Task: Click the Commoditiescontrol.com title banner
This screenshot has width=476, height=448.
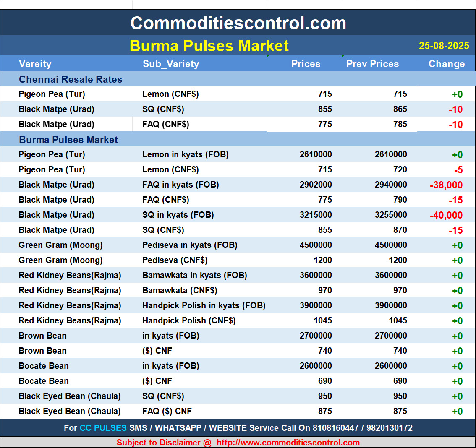Action: pyautogui.click(x=238, y=23)
